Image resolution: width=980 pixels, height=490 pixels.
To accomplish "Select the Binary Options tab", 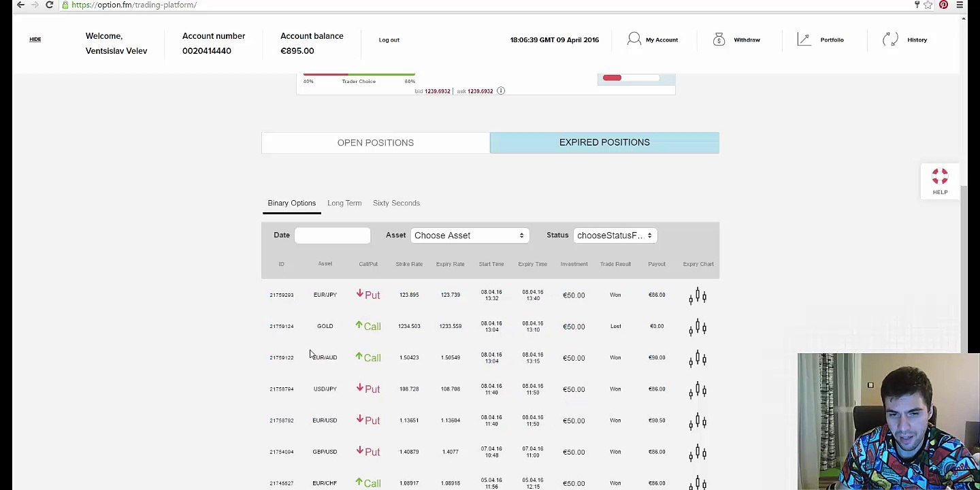I will [292, 203].
